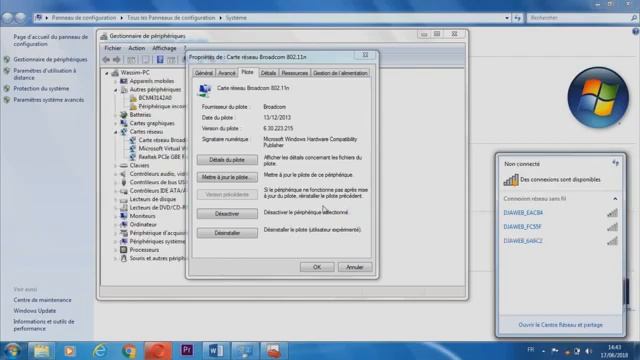Click the Désinstaller button
This screenshot has height=360, width=640.
227,233
